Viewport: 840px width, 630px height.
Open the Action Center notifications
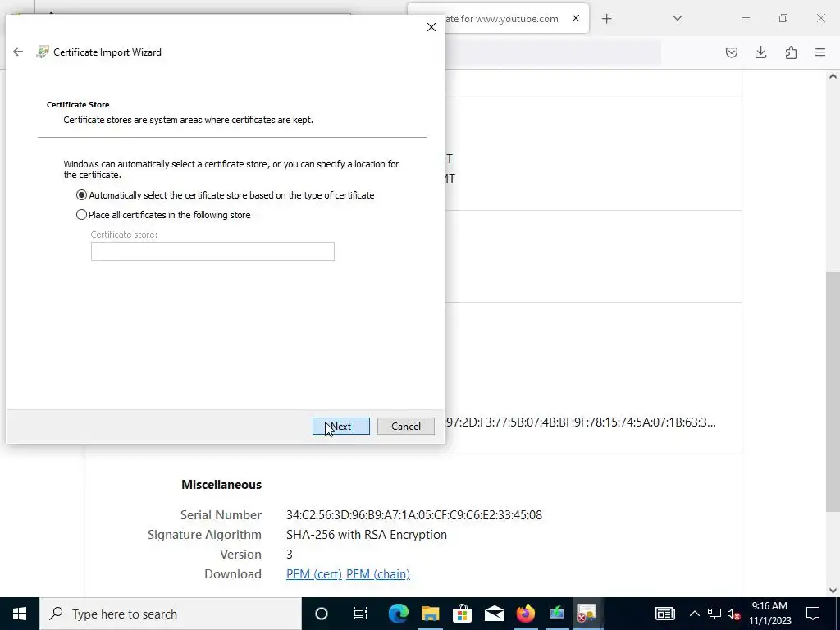pyautogui.click(x=813, y=614)
